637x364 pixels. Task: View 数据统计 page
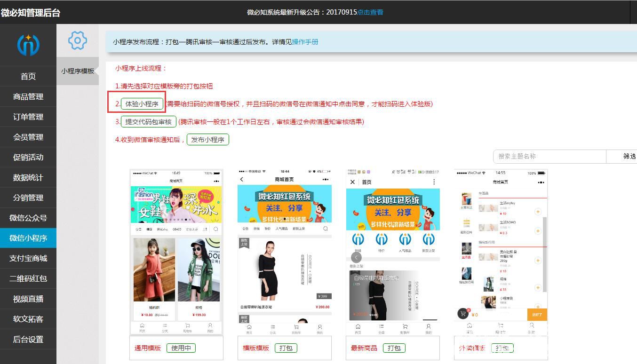[x=28, y=177]
